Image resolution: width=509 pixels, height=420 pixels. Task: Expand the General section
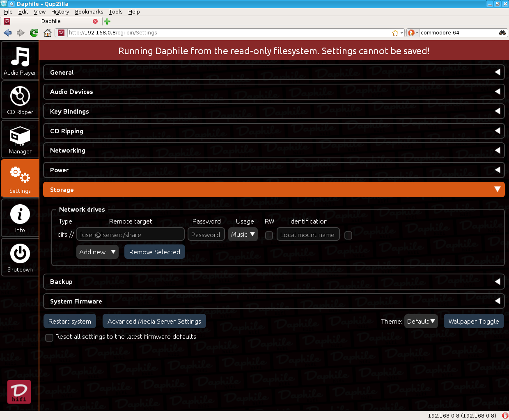[274, 72]
